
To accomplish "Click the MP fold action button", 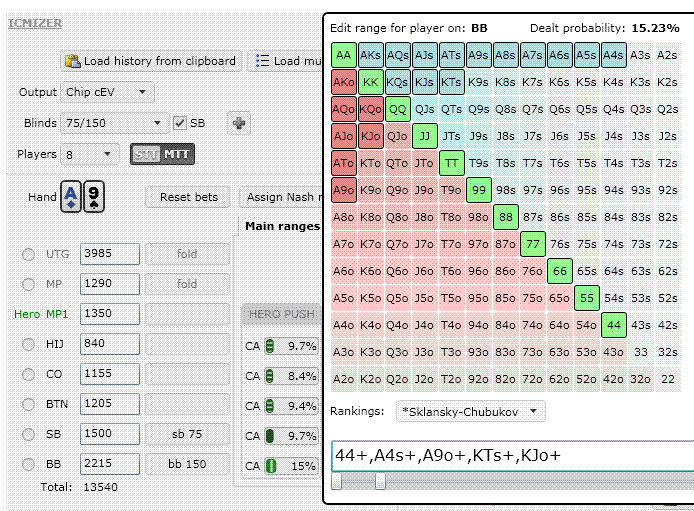I will click(x=187, y=284).
